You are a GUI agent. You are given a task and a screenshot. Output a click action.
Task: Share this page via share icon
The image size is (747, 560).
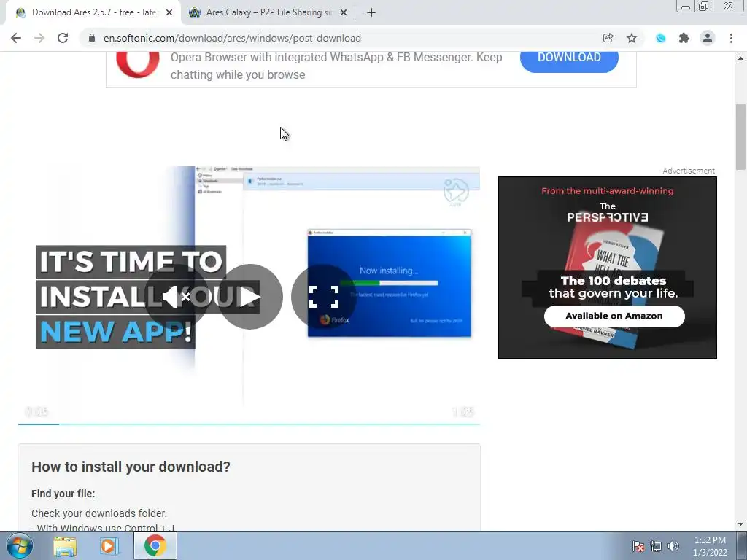point(608,38)
